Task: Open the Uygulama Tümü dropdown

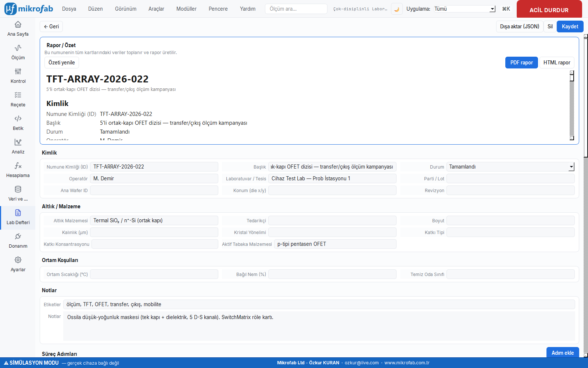Action: click(465, 9)
